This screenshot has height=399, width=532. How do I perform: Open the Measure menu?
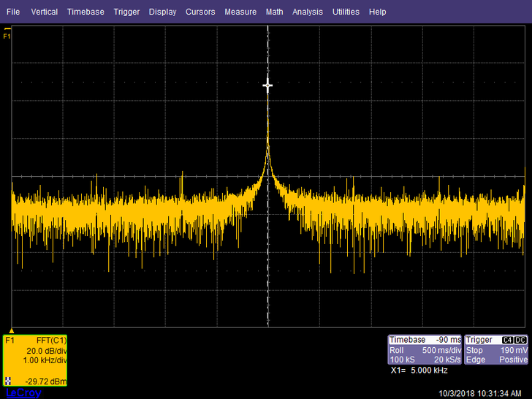click(240, 12)
